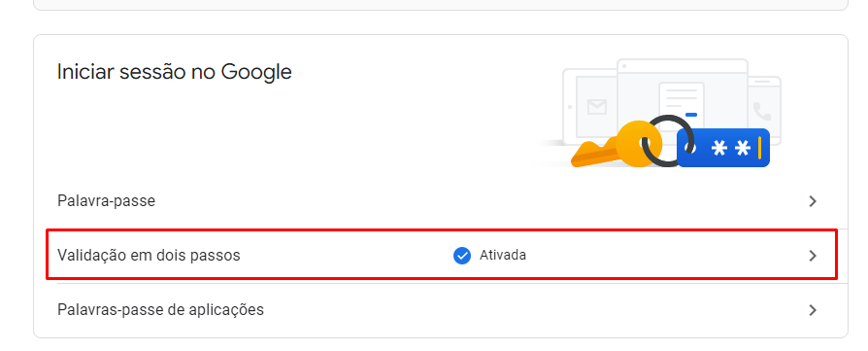Click the smartphone outline at illustration's right
Image resolution: width=868 pixels, height=351 pixels.
764,111
